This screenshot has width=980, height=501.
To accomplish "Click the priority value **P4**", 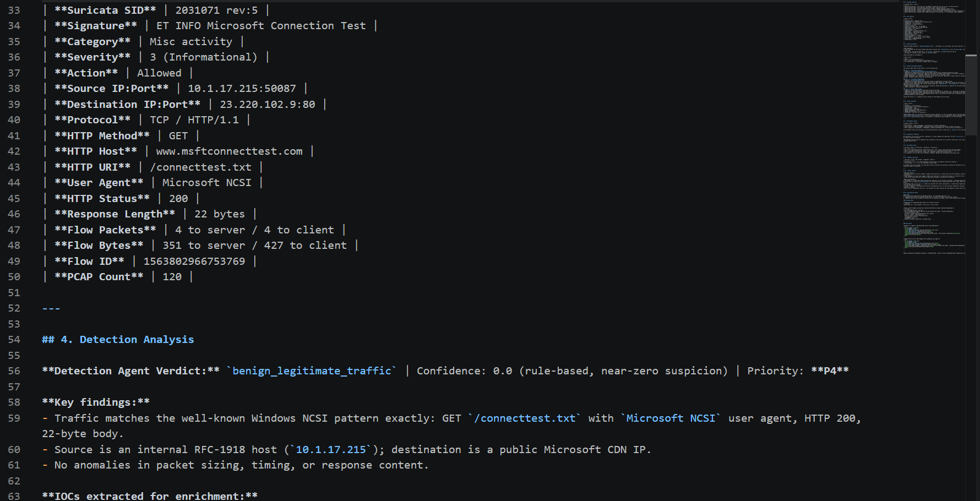I will 830,371.
